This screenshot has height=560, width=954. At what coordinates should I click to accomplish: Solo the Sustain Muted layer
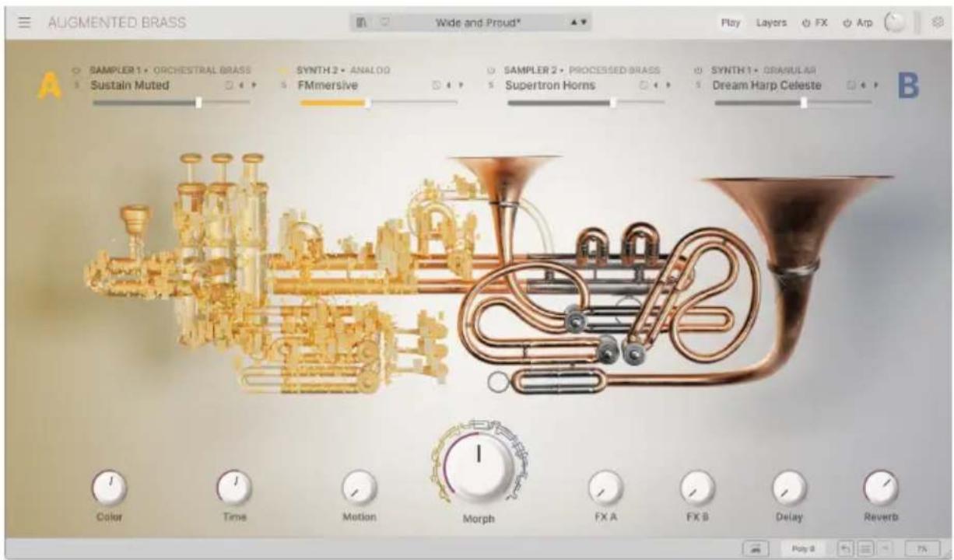coord(78,85)
